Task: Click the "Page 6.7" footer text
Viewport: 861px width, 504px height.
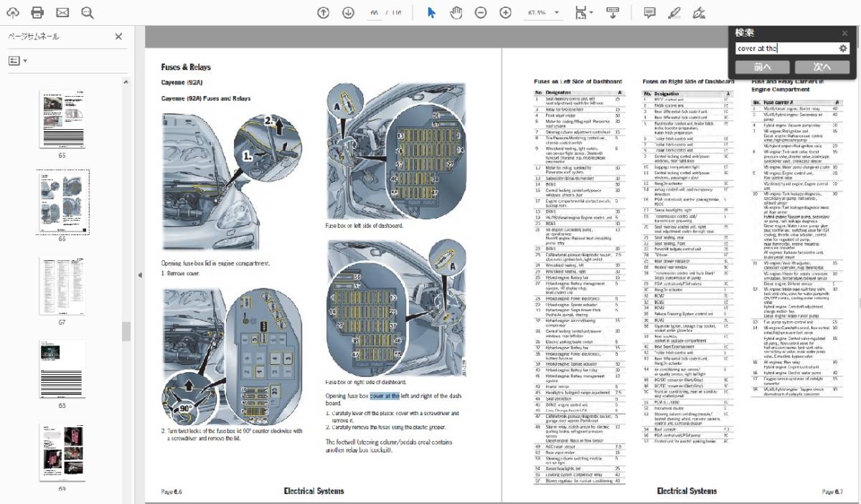Action: coord(832,492)
